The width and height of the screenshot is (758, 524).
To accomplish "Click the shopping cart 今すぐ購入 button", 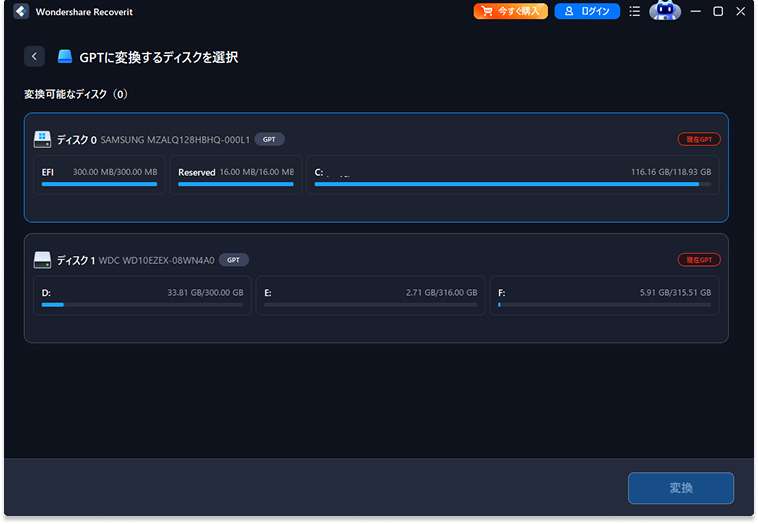I will 510,12.
